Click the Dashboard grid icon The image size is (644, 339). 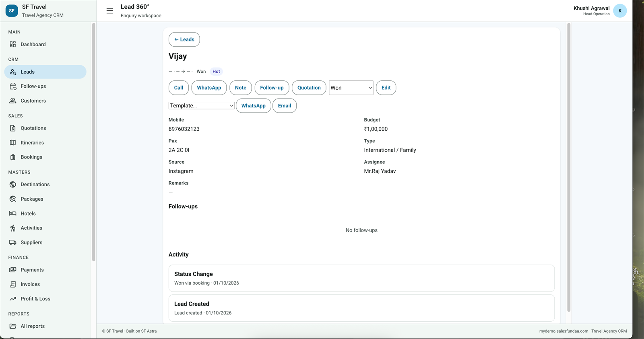[13, 44]
